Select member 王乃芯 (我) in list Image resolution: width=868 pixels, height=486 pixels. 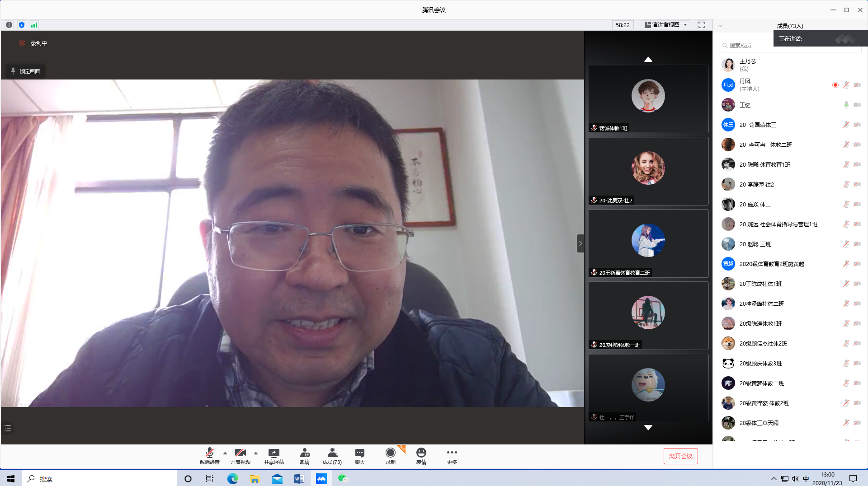tap(791, 65)
